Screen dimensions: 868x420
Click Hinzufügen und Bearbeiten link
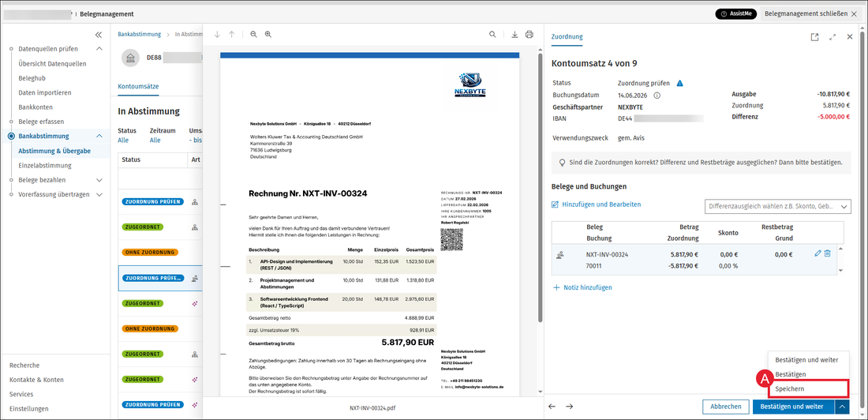(x=597, y=204)
